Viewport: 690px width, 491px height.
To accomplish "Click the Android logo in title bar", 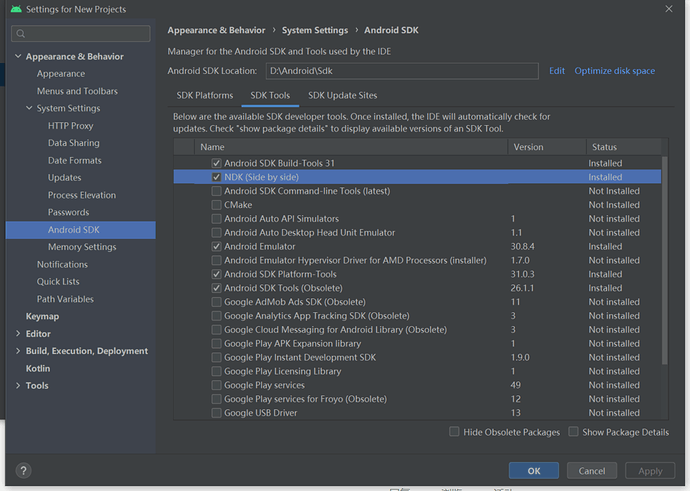I will coord(12,9).
